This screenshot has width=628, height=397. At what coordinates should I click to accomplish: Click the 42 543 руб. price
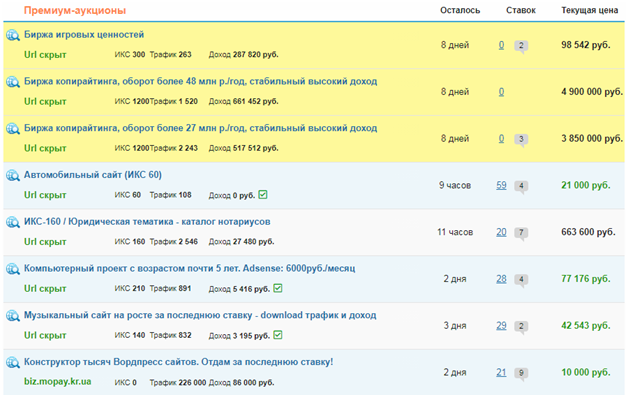coord(586,326)
